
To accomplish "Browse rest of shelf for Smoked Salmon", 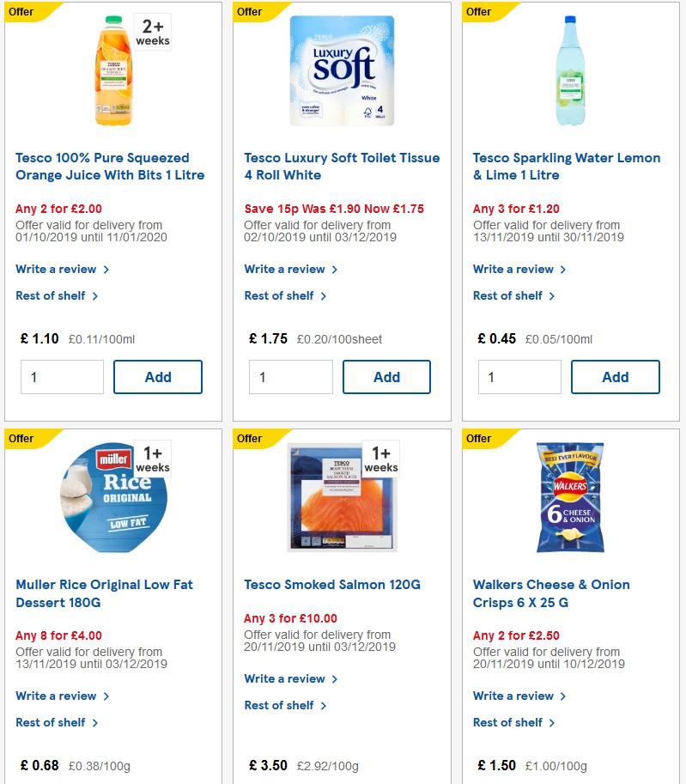I will click(285, 705).
